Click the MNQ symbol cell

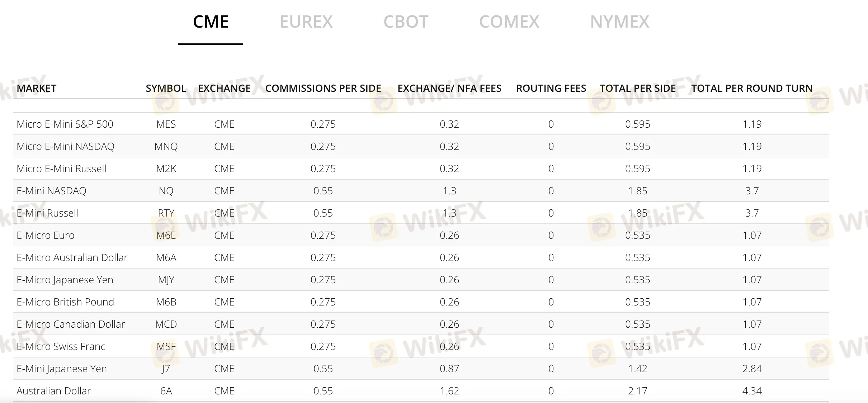tap(166, 146)
